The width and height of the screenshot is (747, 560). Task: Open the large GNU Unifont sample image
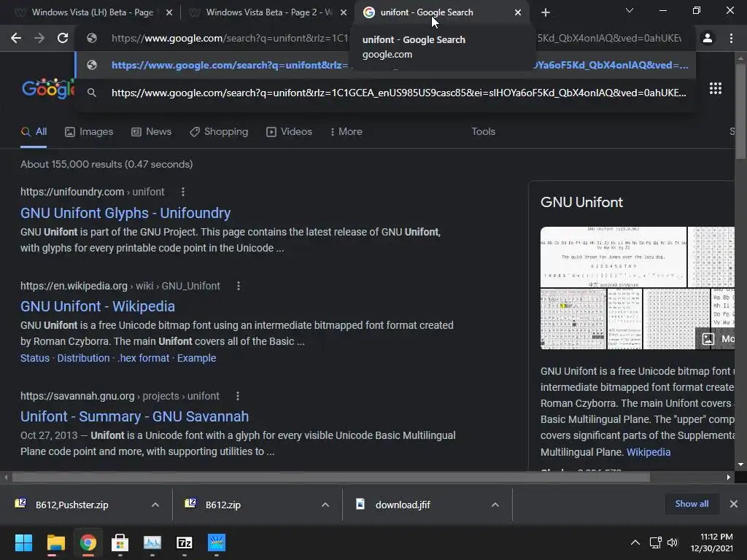pos(613,257)
